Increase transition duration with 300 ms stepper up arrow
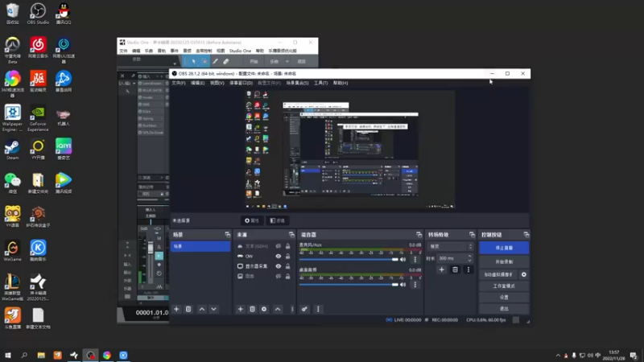644x362 pixels. [x=469, y=256]
